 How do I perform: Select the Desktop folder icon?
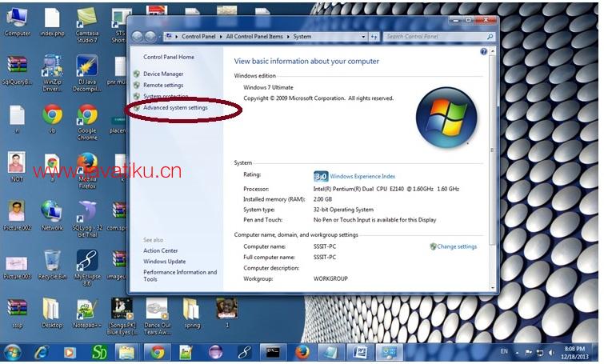click(x=52, y=314)
